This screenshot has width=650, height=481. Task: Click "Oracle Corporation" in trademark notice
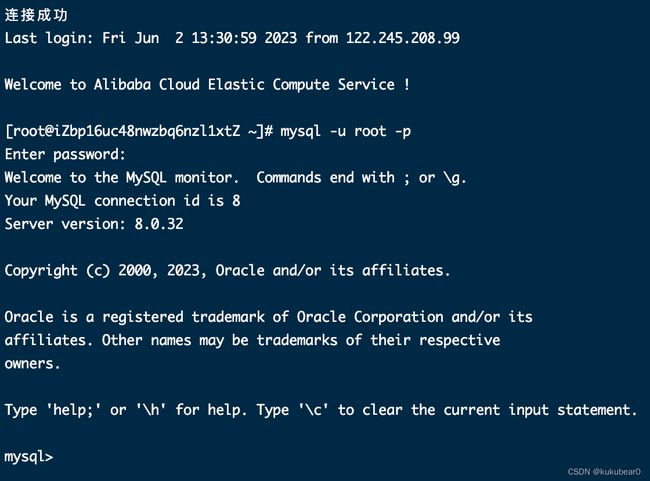point(370,317)
